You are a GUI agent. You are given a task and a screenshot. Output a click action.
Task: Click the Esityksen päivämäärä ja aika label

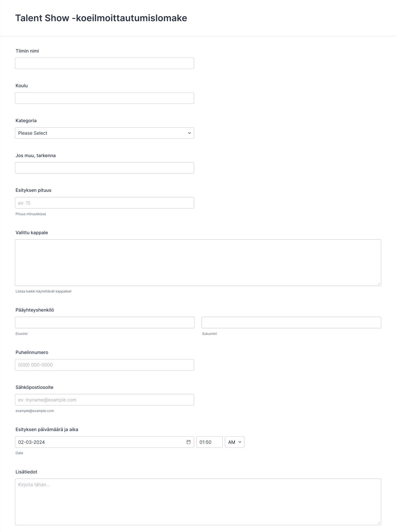pos(47,429)
